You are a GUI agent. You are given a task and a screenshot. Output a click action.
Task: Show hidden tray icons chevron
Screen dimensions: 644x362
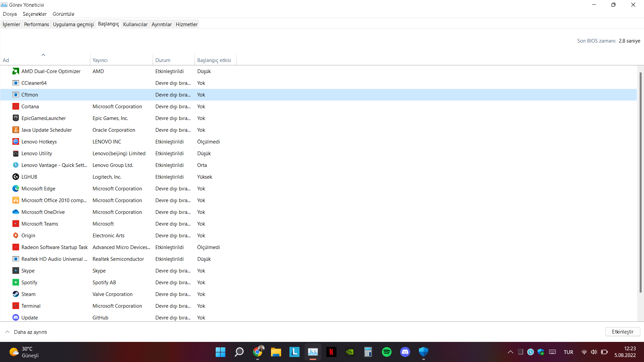(510, 352)
